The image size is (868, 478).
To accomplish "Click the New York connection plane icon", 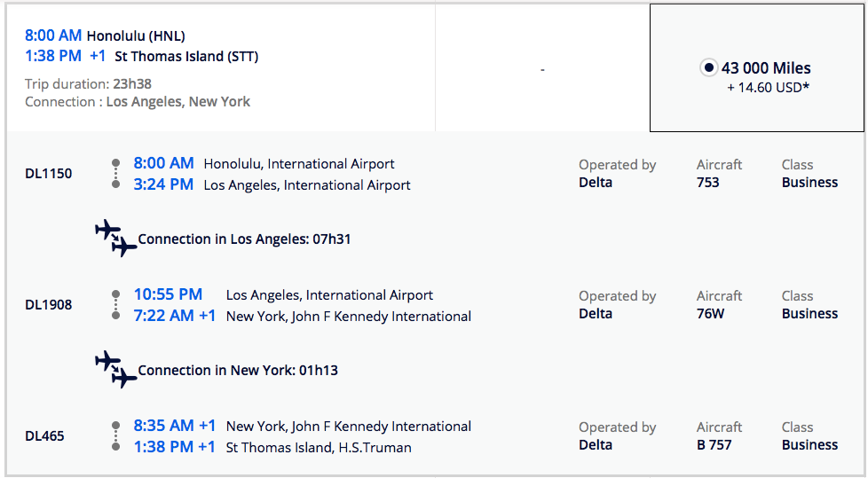I will [x=116, y=370].
